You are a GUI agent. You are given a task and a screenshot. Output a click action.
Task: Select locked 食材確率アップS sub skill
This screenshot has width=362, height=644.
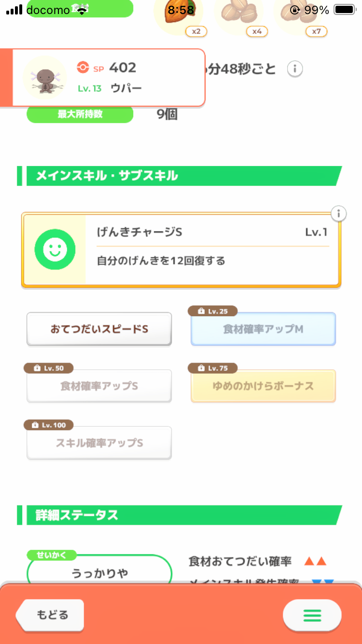(x=99, y=386)
